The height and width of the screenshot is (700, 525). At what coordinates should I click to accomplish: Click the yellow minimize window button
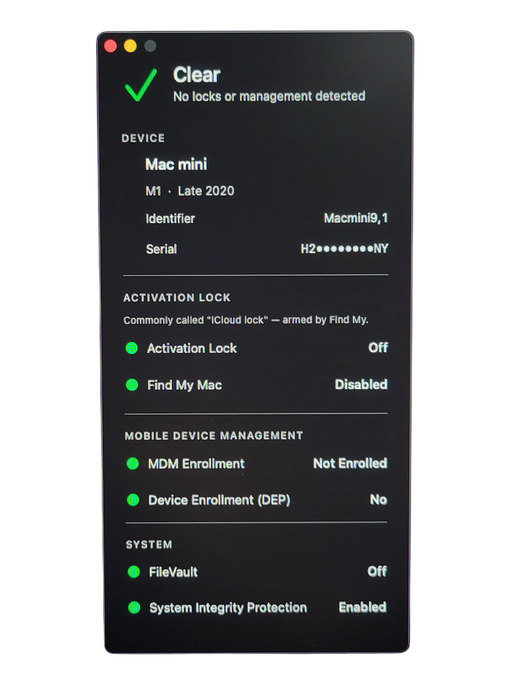[x=130, y=46]
